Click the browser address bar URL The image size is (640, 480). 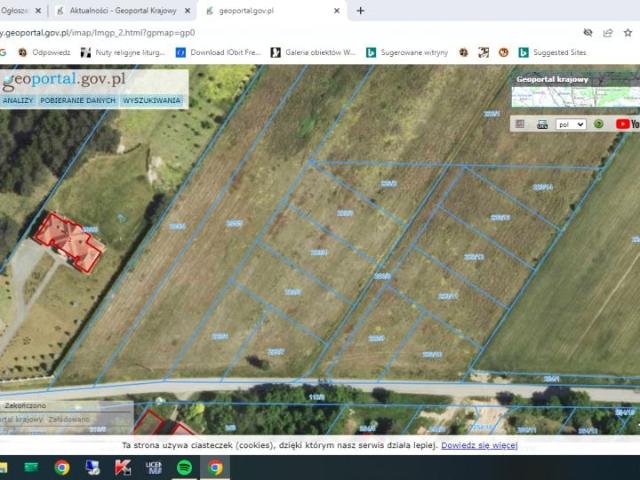tap(98, 33)
